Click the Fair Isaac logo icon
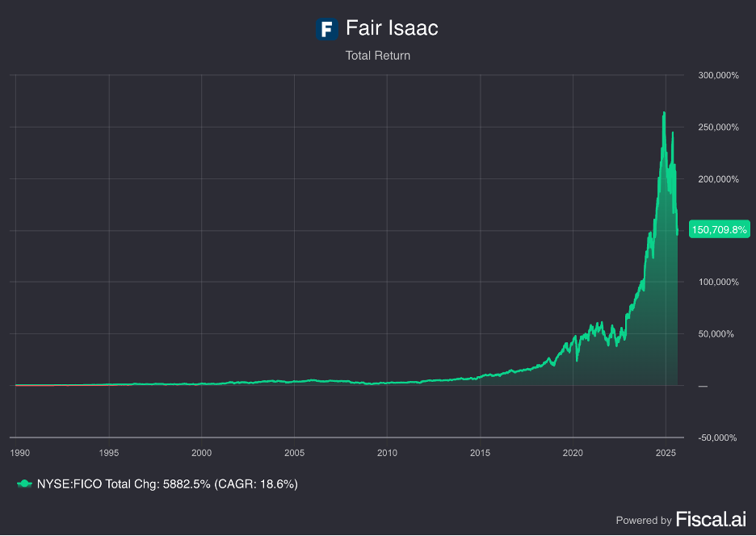 click(x=326, y=29)
